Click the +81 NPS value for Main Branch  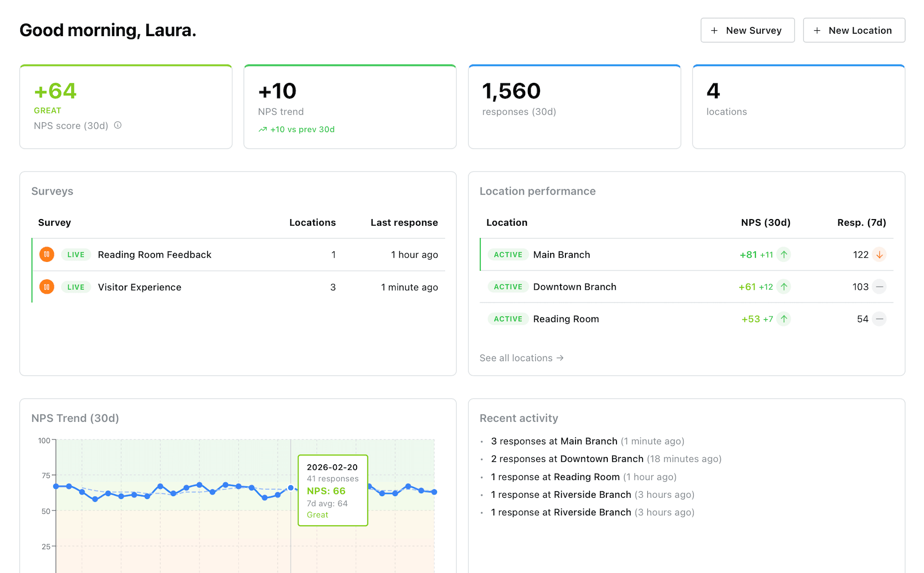point(748,255)
